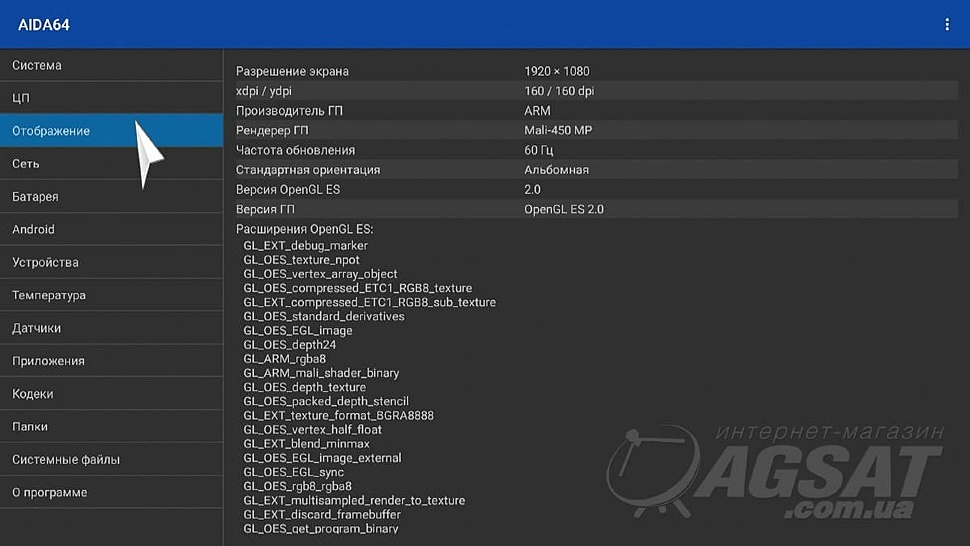Click the 1920 × 1080 value
This screenshot has height=546, width=970.
[x=557, y=71]
